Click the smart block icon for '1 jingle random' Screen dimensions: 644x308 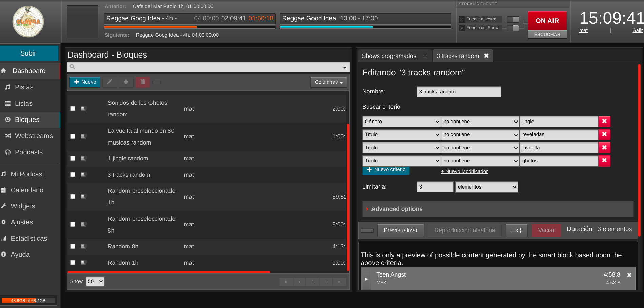coord(83,158)
